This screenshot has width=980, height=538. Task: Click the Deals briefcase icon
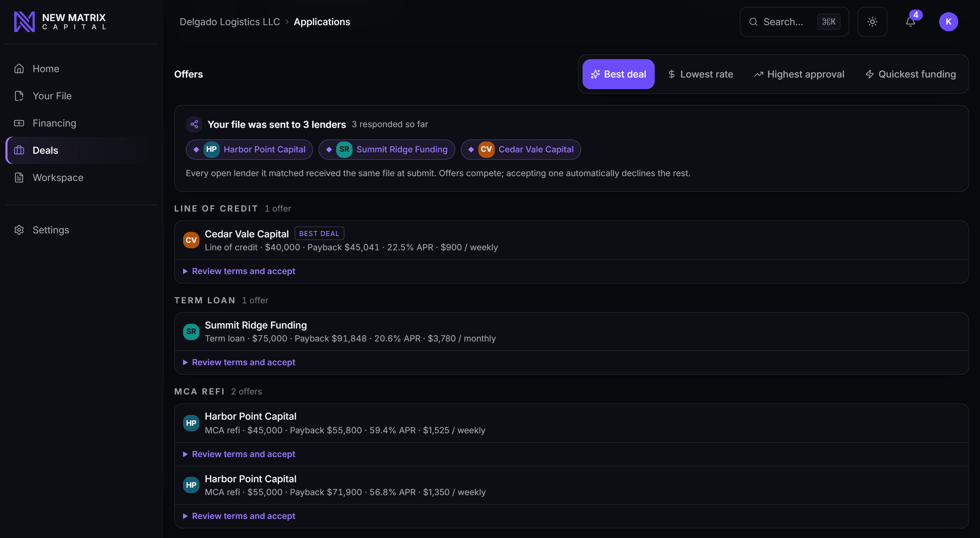(19, 150)
